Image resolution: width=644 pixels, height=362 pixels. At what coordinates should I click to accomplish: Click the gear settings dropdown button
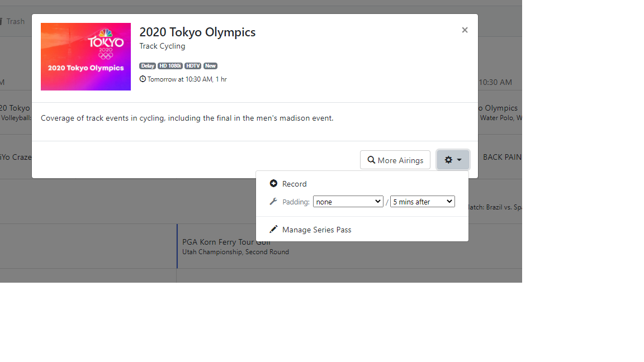tap(453, 160)
